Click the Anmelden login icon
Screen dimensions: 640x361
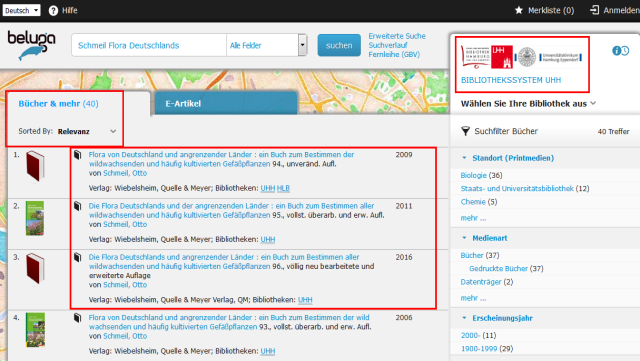click(x=595, y=10)
